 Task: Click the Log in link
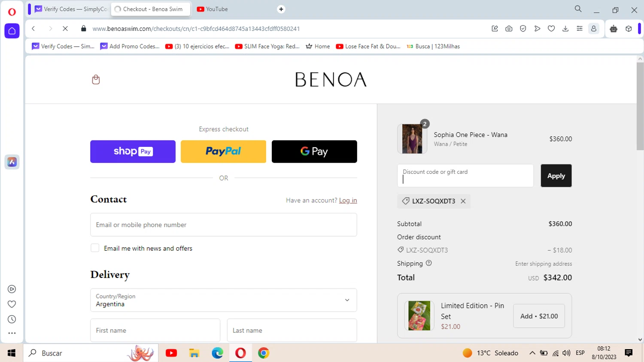point(348,200)
